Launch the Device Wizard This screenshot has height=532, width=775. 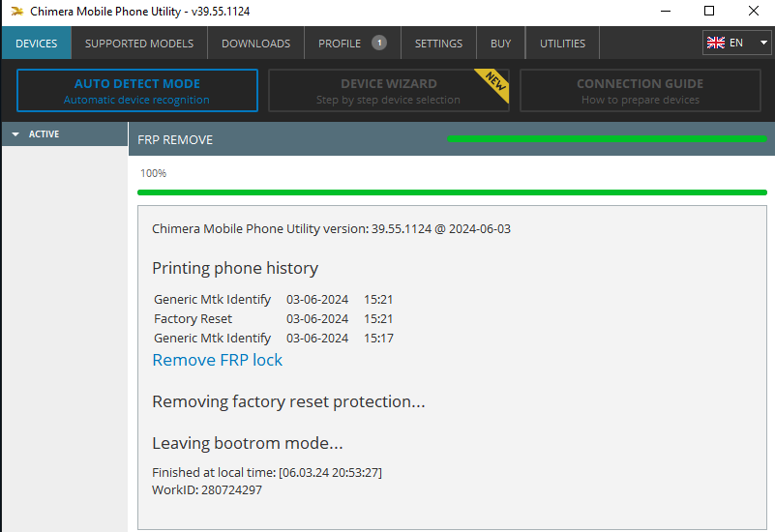click(x=388, y=91)
